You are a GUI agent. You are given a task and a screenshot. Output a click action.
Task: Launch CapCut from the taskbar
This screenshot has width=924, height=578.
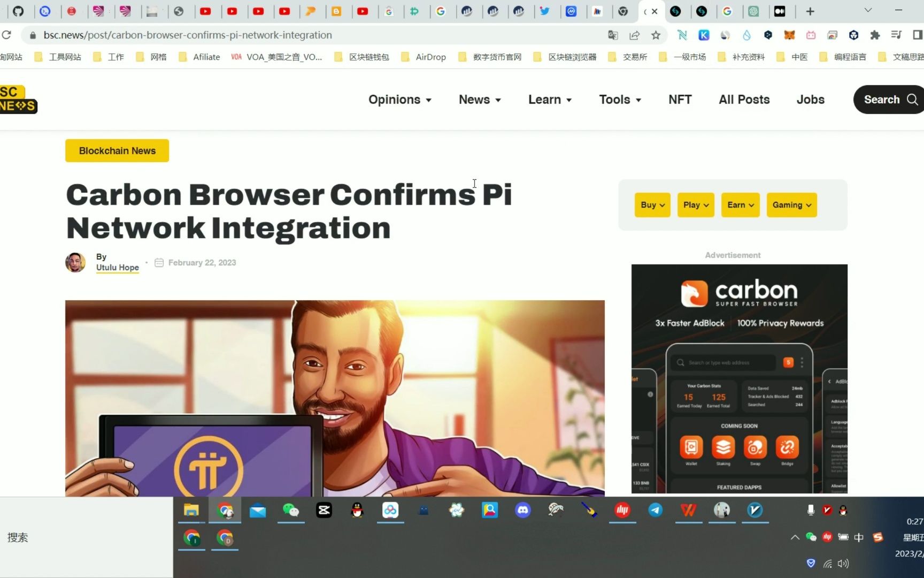tap(324, 510)
